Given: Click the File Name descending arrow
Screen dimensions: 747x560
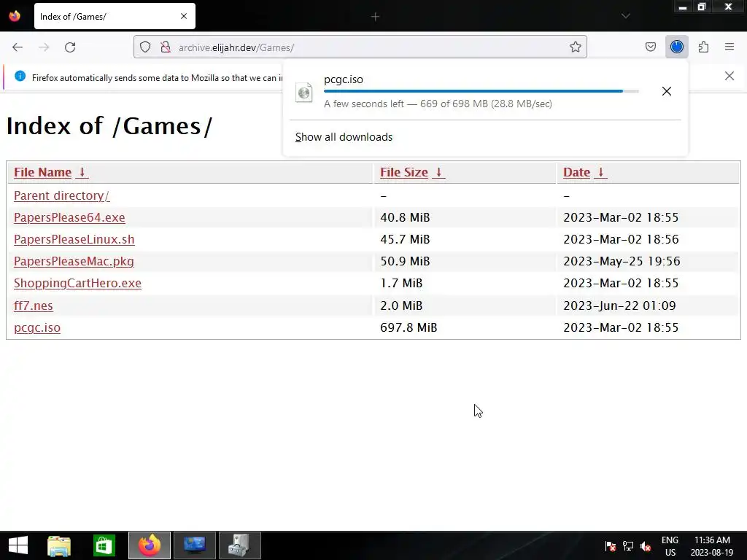Looking at the screenshot, I should click(x=82, y=172).
